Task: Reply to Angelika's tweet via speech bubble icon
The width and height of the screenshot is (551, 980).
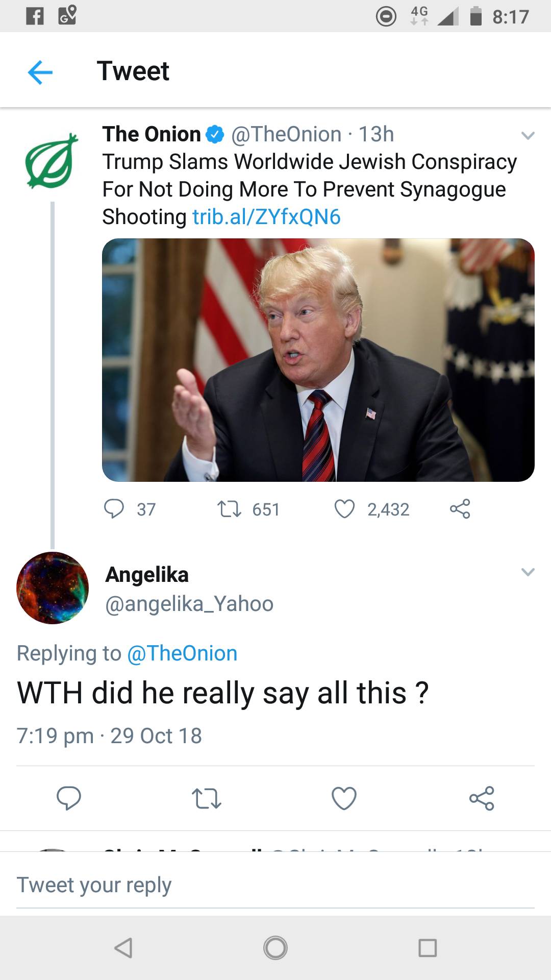Action: point(69,799)
